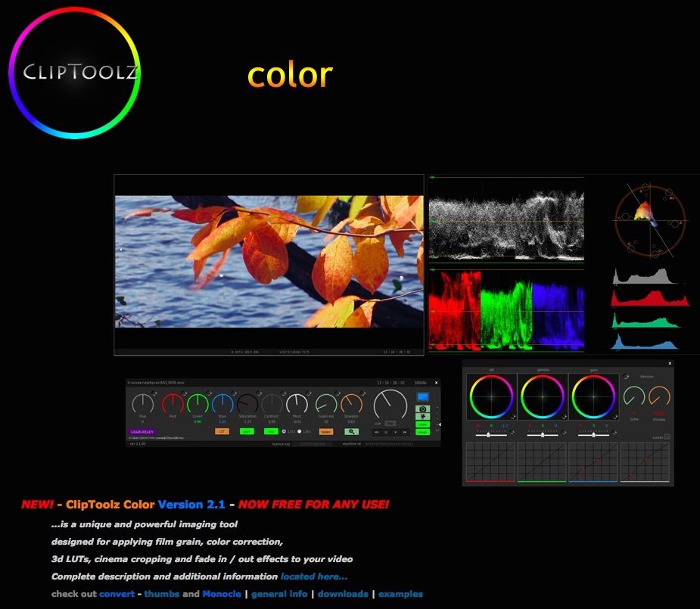Click the video camera record icon

coord(422,416)
